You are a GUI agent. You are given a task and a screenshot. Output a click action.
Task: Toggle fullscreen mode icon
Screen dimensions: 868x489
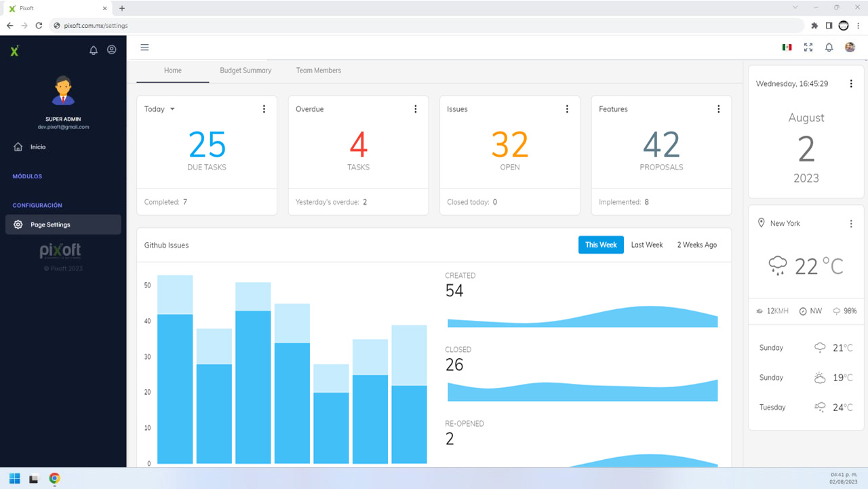point(808,47)
